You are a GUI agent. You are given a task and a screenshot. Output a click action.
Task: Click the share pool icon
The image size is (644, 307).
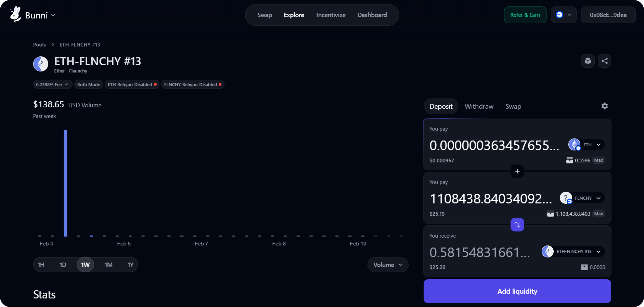click(604, 61)
